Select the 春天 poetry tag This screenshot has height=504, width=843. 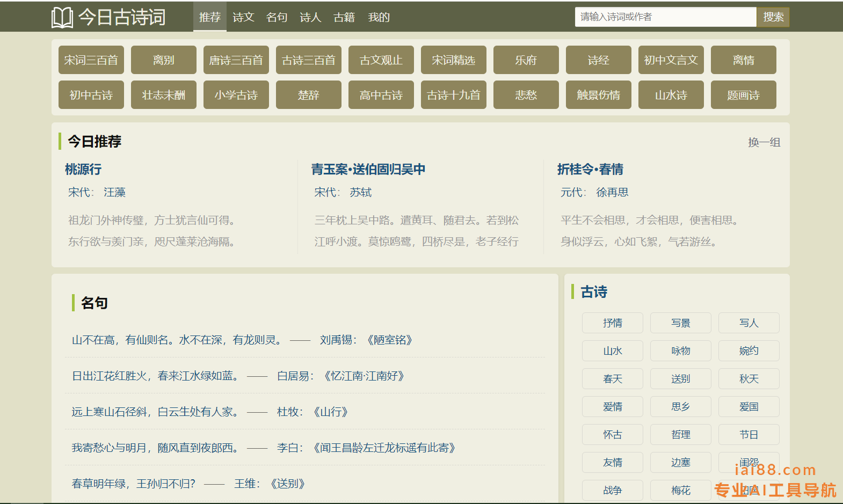point(613,378)
